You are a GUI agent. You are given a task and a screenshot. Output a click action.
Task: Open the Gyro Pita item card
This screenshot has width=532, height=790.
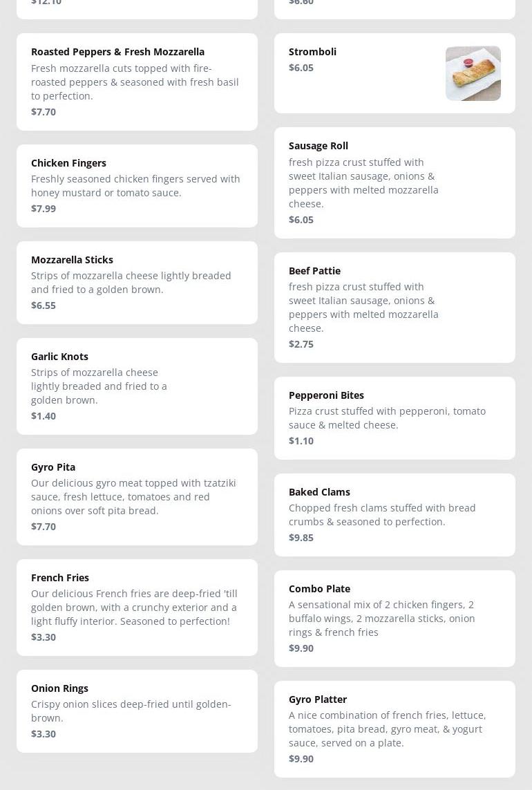click(x=137, y=496)
